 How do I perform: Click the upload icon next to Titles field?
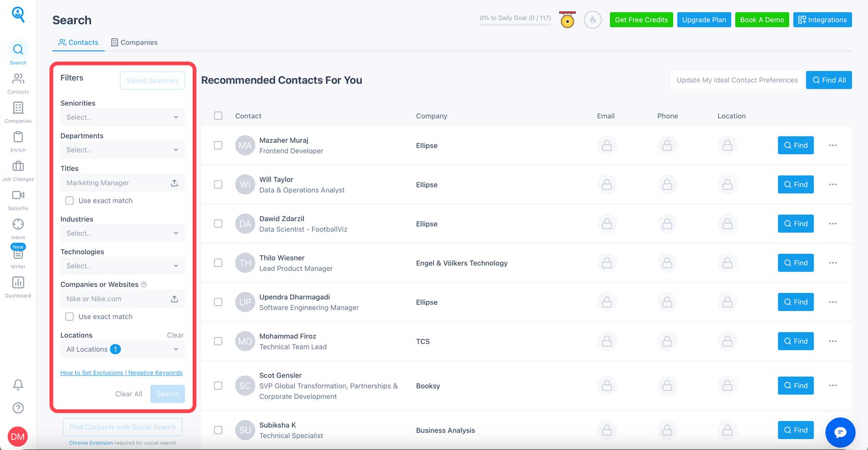[174, 183]
